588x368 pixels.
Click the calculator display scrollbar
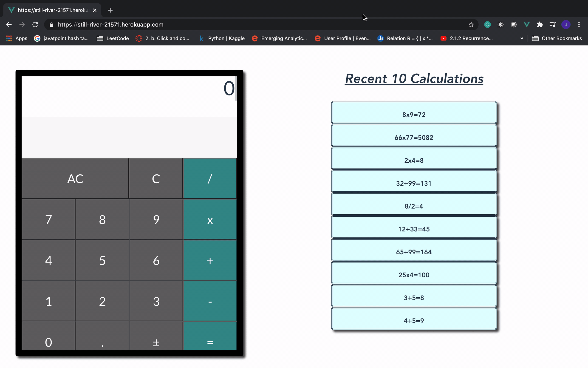point(236,88)
